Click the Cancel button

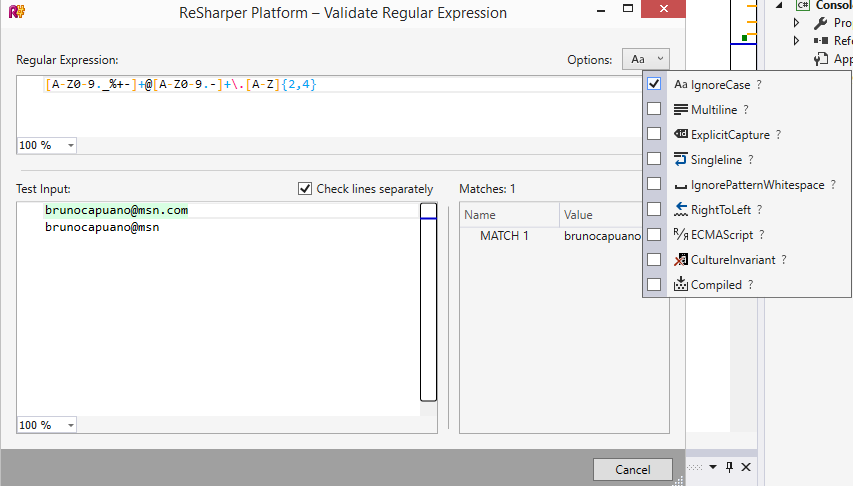[x=633, y=470]
